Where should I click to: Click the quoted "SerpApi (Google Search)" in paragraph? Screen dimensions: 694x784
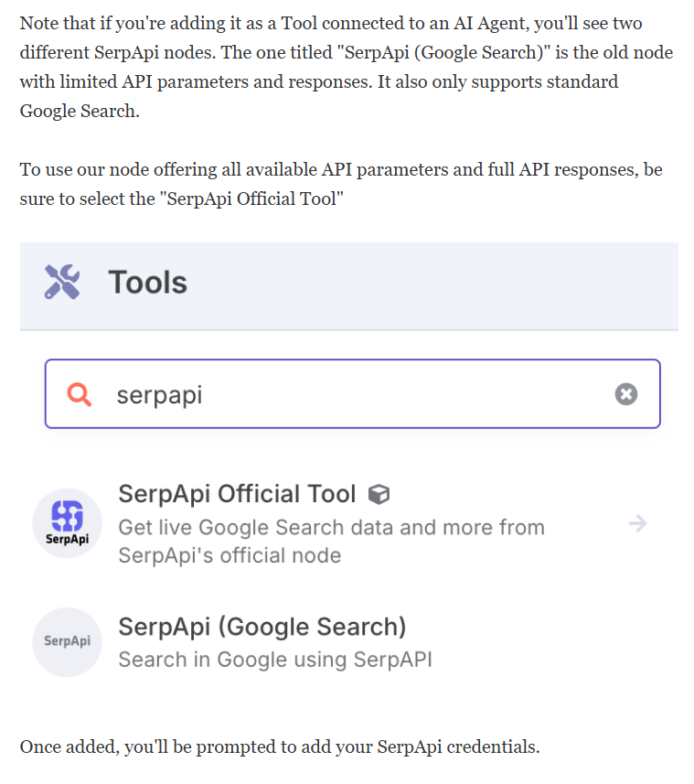[x=444, y=52]
